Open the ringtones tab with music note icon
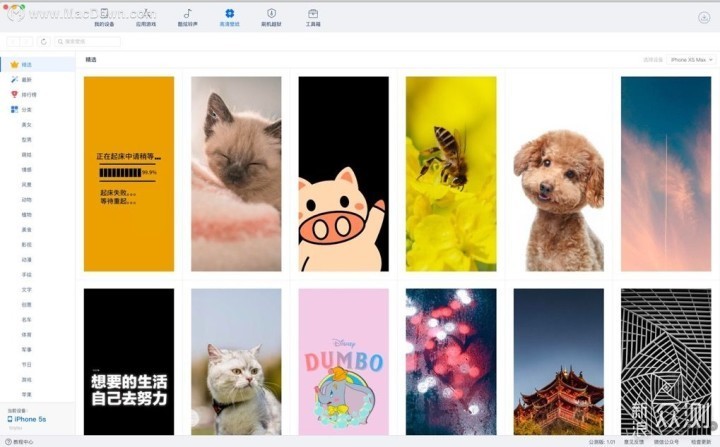The width and height of the screenshot is (720, 447). pyautogui.click(x=187, y=17)
